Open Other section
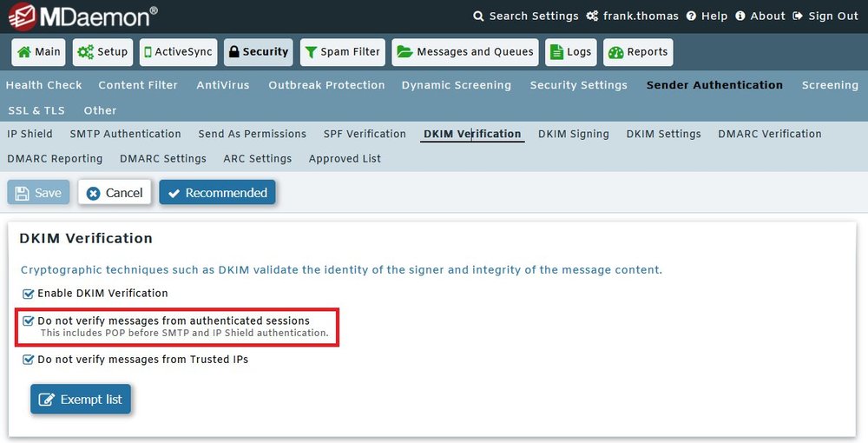This screenshot has width=868, height=443. (100, 111)
